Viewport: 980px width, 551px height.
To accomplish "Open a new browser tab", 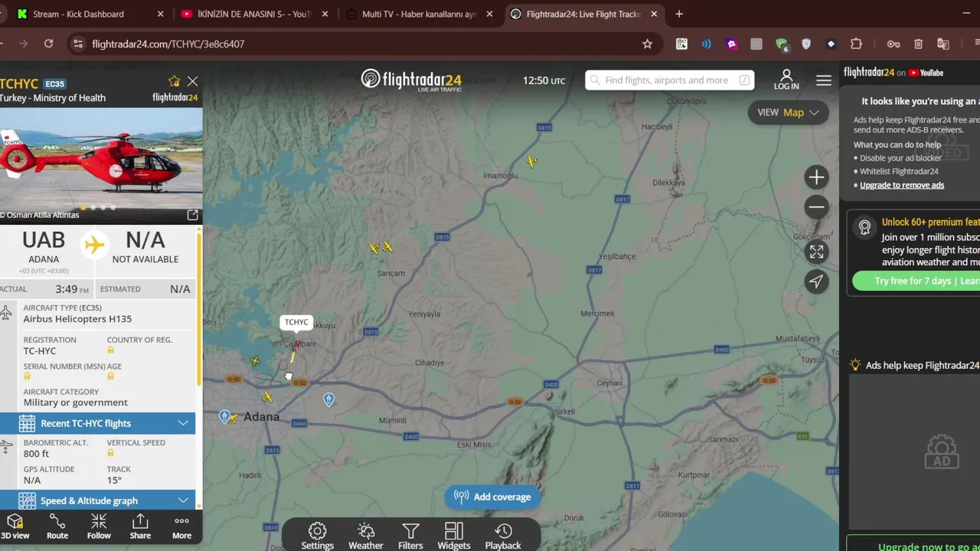I will pyautogui.click(x=679, y=14).
